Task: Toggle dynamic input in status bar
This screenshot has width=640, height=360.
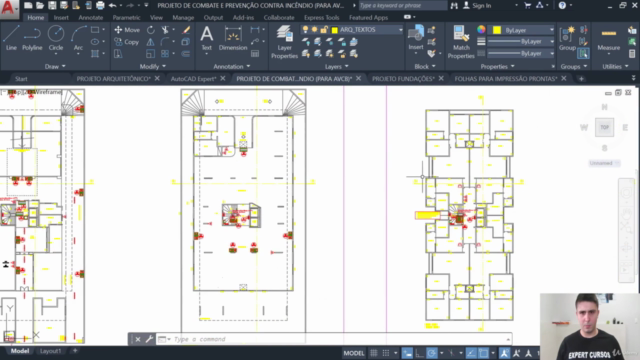Action: pos(407,353)
